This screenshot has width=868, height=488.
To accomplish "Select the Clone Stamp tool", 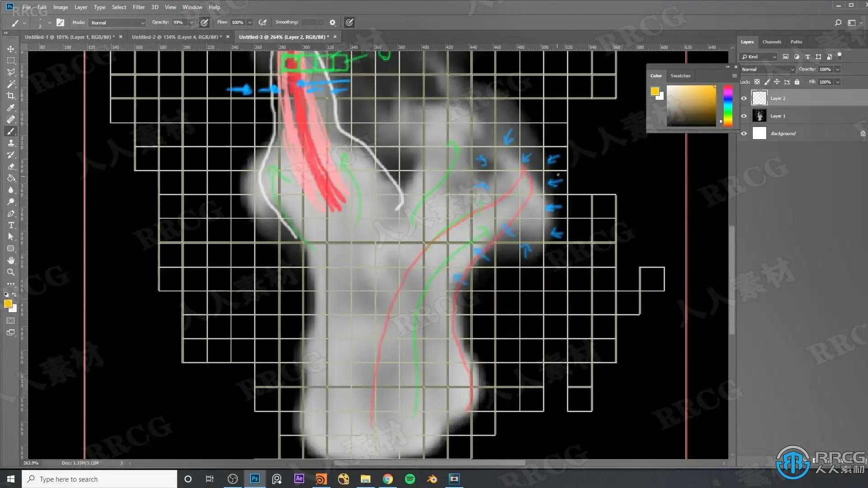I will pyautogui.click(x=11, y=143).
